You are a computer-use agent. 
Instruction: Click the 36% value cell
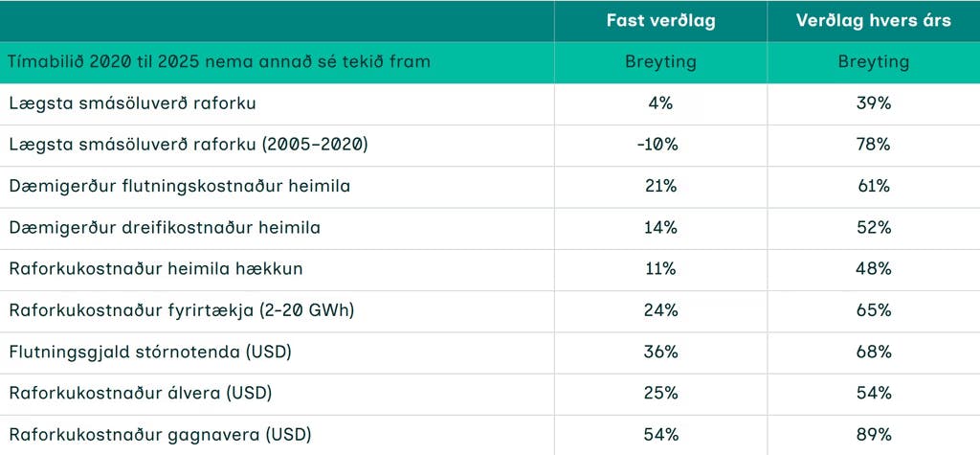pyautogui.click(x=660, y=353)
